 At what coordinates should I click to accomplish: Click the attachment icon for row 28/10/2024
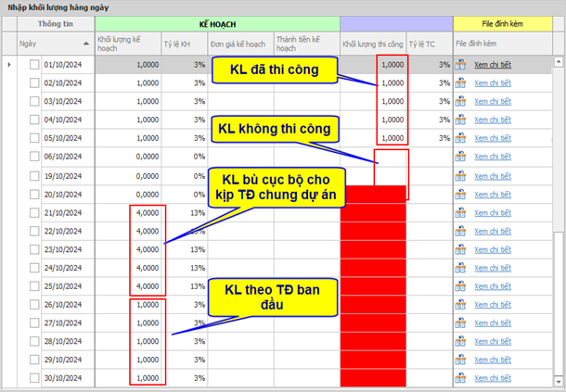460,342
